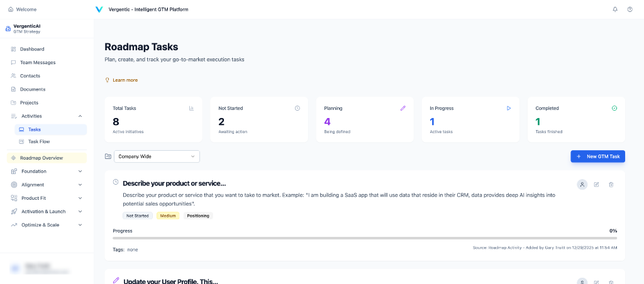This screenshot has width=644, height=284.
Task: Delete the Describe your product task
Action: 611,185
